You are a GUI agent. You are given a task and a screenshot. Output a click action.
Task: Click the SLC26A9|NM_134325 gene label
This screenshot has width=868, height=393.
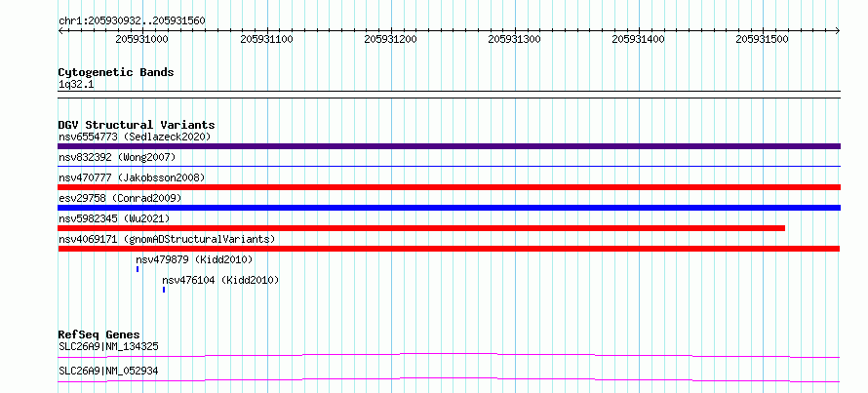coord(108,346)
